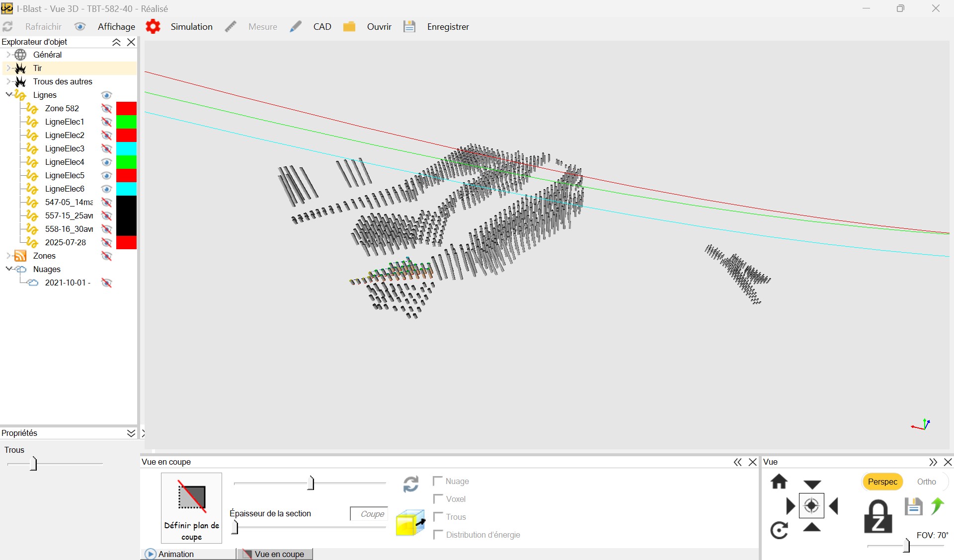Select the home view icon in Vue panel

[779, 481]
